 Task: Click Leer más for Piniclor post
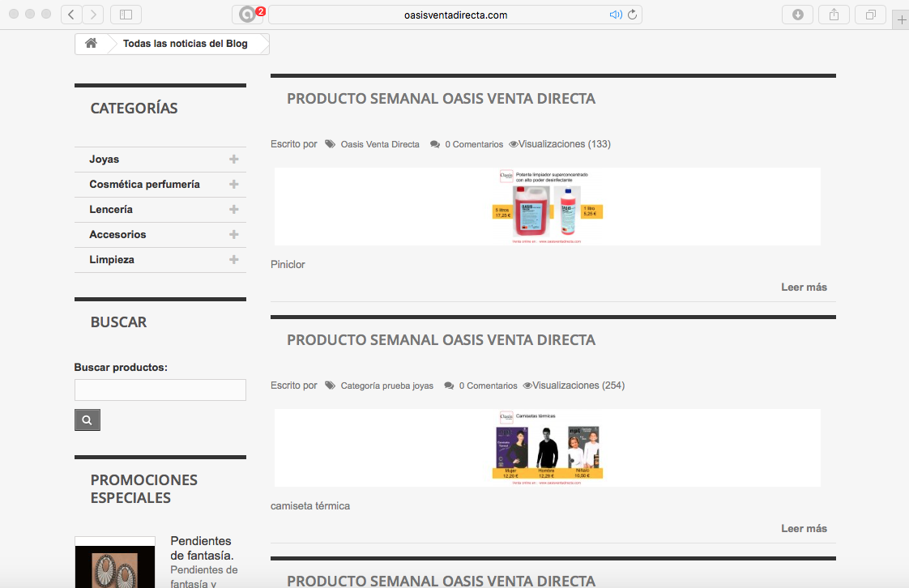pyautogui.click(x=804, y=288)
